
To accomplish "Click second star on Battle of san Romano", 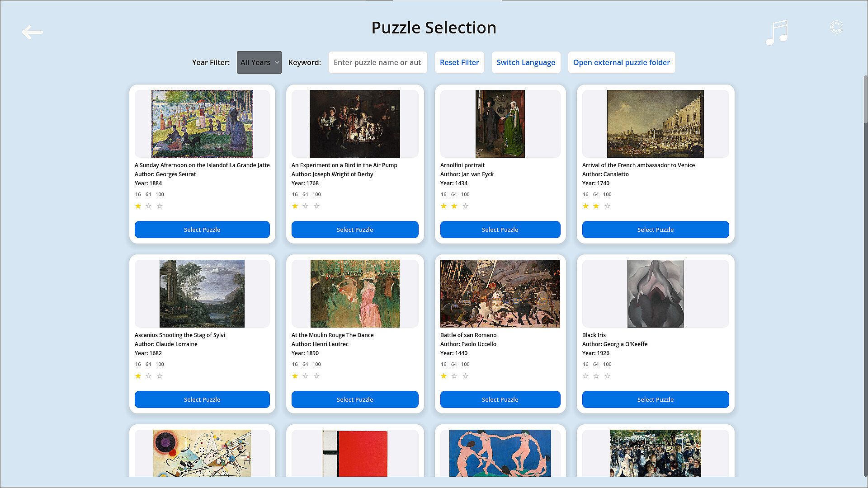I will 454,376.
